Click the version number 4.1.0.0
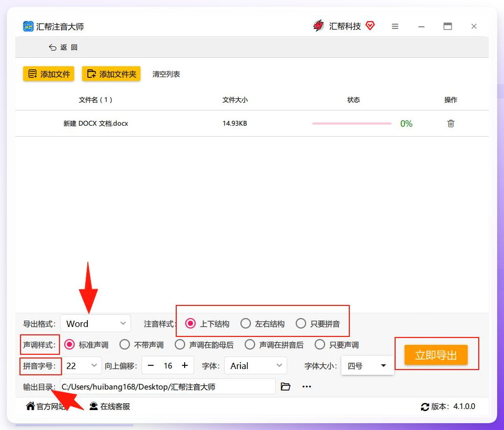504x430 pixels. (464, 406)
